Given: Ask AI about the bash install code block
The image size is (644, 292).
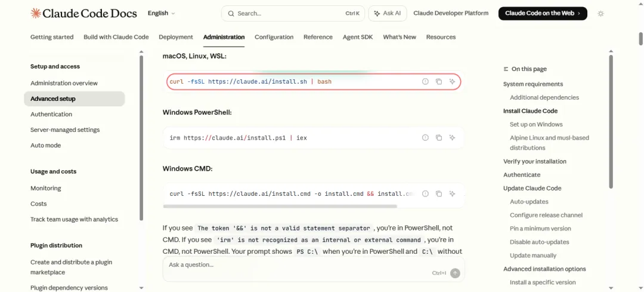Looking at the screenshot, I should pyautogui.click(x=452, y=82).
